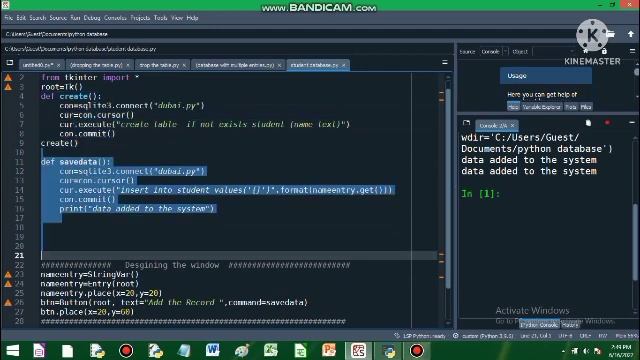640x360 pixels.
Task: Open the editor file switcher icon
Action: click(x=10, y=63)
